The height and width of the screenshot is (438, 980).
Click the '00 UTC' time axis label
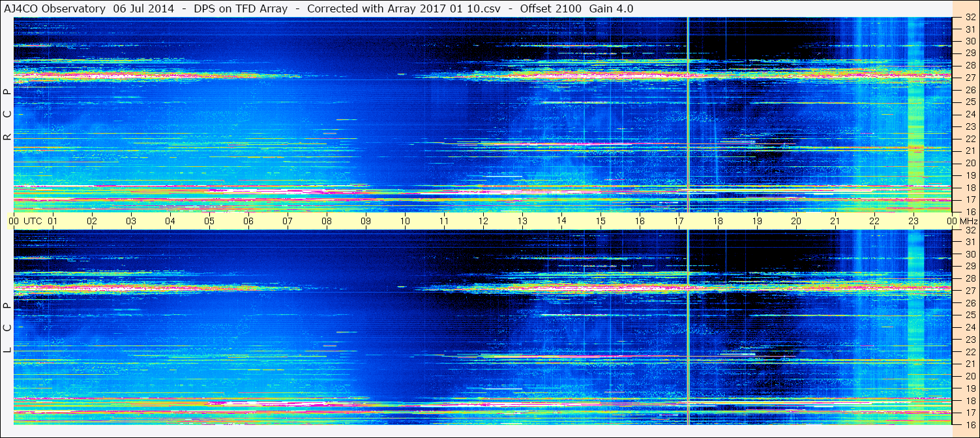click(25, 221)
